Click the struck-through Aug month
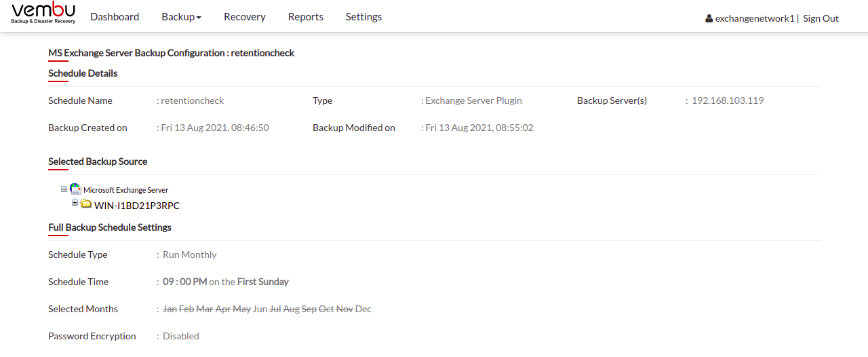The width and height of the screenshot is (868, 357). 291,309
